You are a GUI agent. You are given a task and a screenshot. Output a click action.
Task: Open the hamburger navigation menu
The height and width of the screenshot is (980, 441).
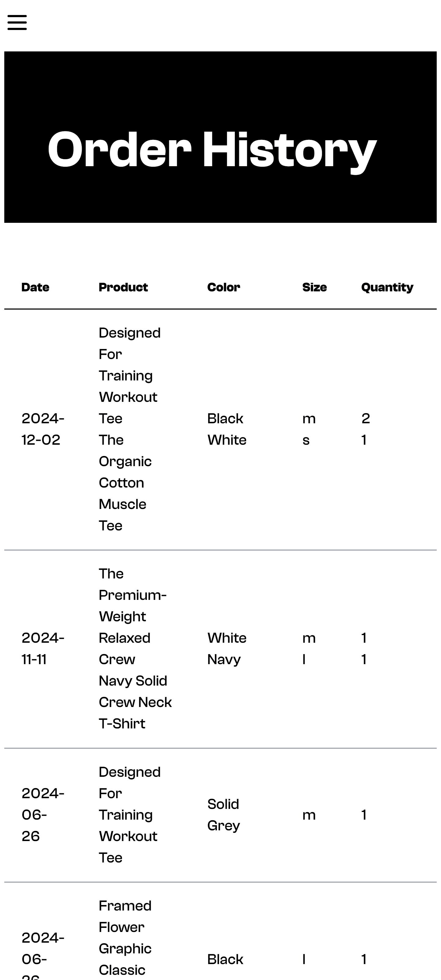pos(17,22)
